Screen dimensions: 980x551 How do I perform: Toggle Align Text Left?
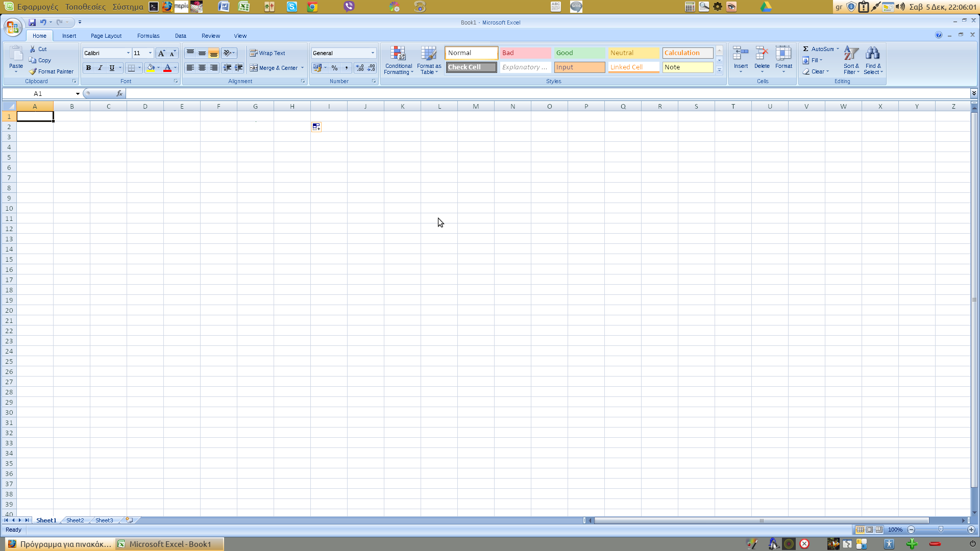190,68
